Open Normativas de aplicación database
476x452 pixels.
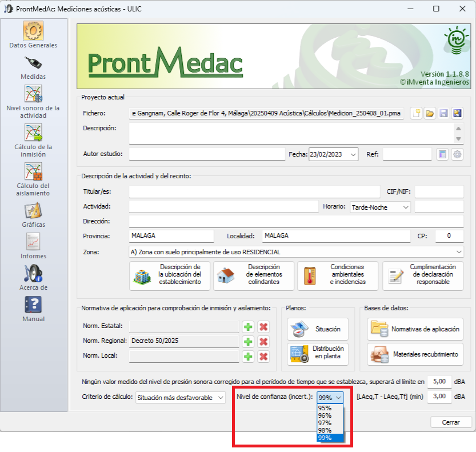[415, 329]
